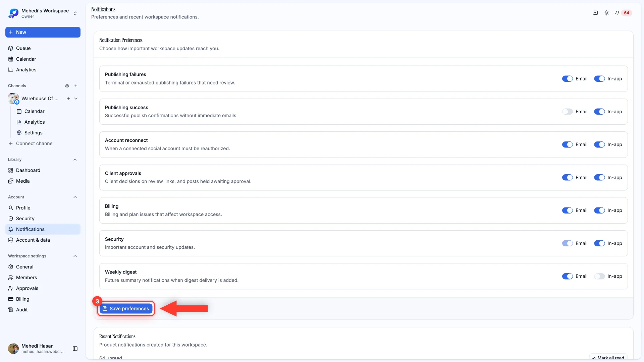Viewport: 644px width, 362px height.
Task: Click the Warehouse Of channel avatar
Action: pos(13,99)
